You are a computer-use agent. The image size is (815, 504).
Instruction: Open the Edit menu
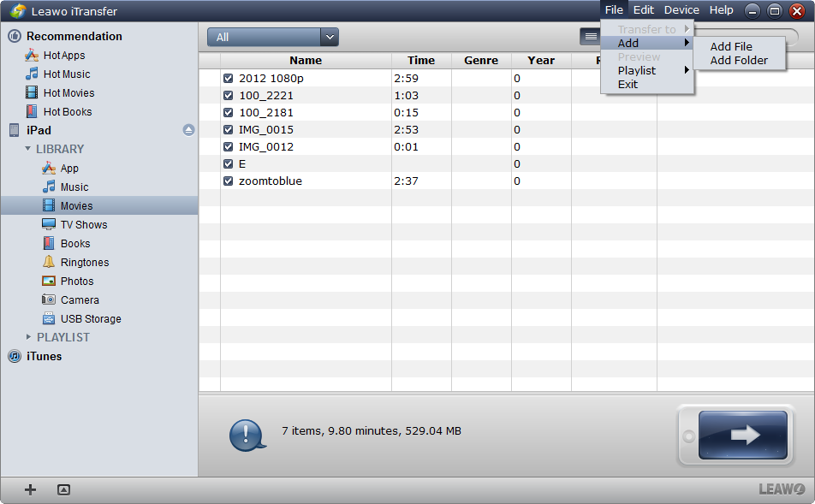[644, 10]
